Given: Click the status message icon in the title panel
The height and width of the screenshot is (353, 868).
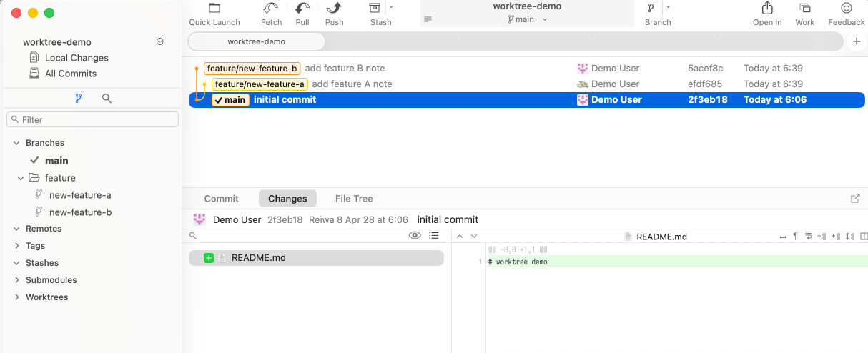Looking at the screenshot, I should [x=428, y=20].
